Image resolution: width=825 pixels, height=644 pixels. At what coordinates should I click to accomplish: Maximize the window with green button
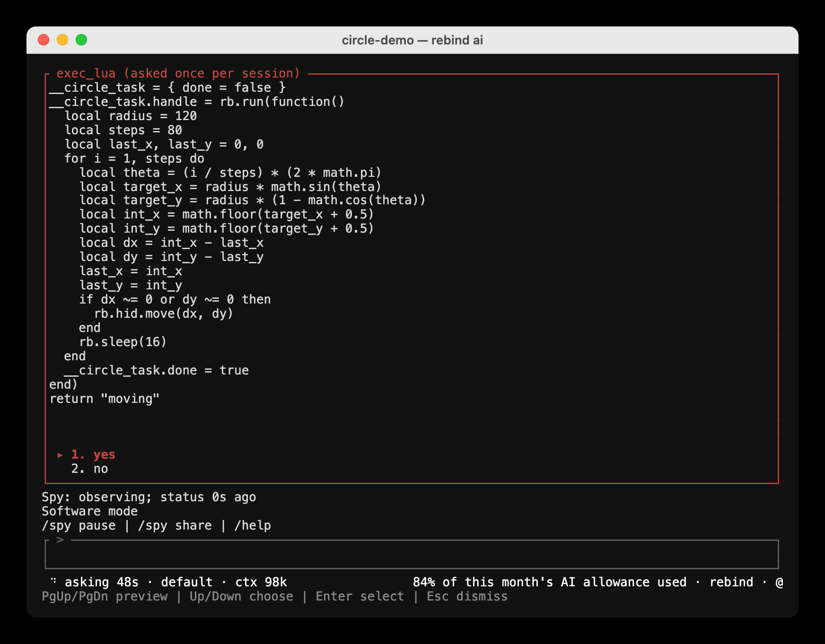[81, 40]
